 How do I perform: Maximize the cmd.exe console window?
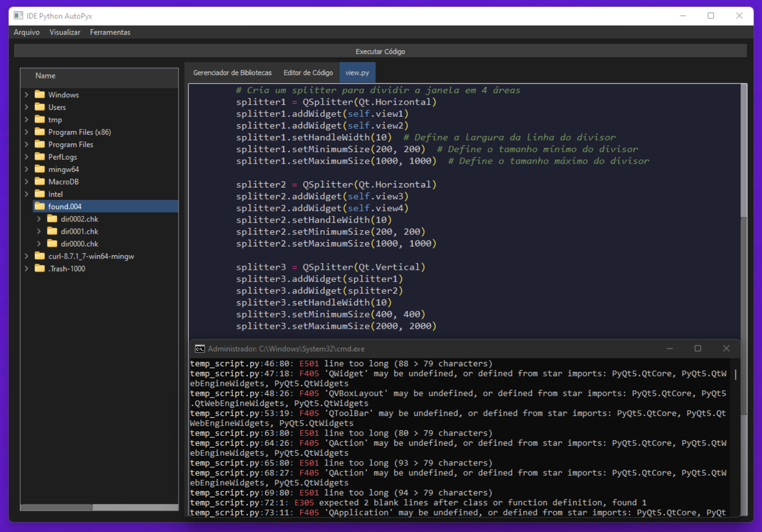click(x=698, y=348)
